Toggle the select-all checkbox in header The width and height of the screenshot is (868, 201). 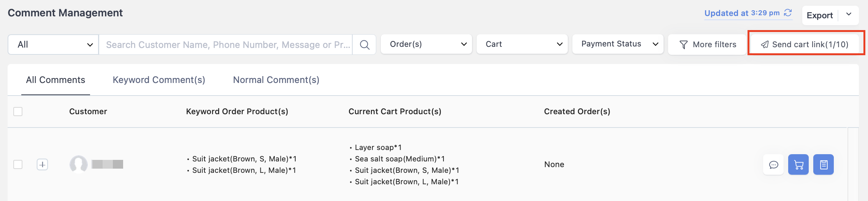[18, 112]
